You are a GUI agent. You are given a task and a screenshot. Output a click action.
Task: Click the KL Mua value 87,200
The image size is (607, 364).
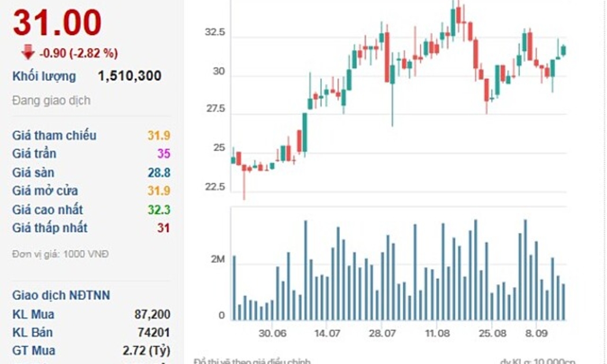click(152, 314)
